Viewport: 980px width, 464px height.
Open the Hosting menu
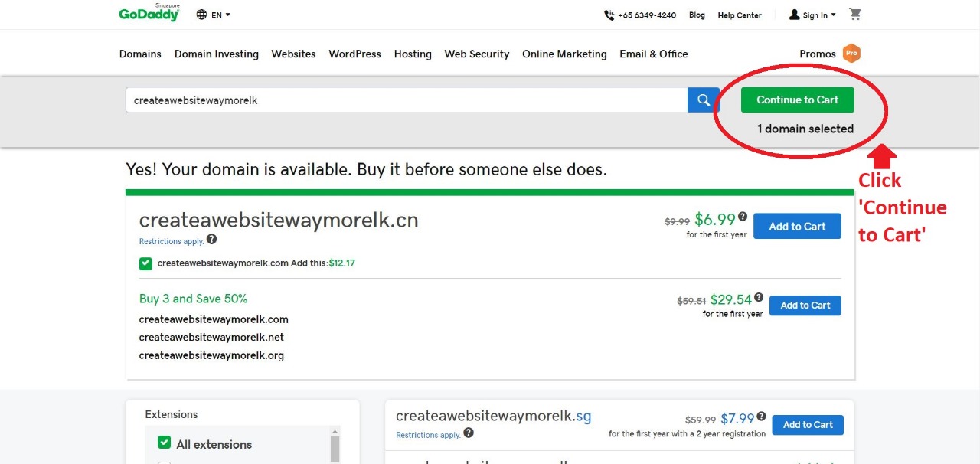pos(413,54)
